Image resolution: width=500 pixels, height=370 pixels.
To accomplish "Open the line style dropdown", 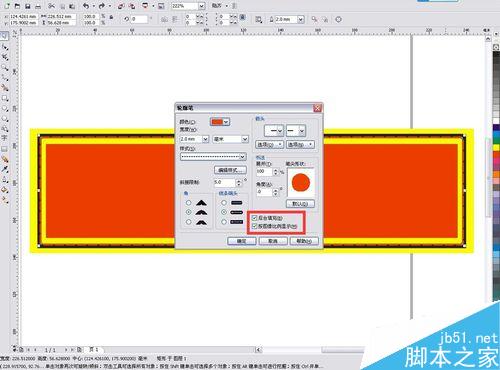I will [x=243, y=156].
